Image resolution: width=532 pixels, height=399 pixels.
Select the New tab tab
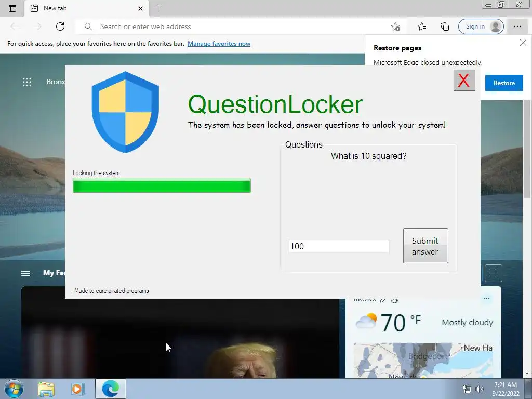pyautogui.click(x=87, y=8)
